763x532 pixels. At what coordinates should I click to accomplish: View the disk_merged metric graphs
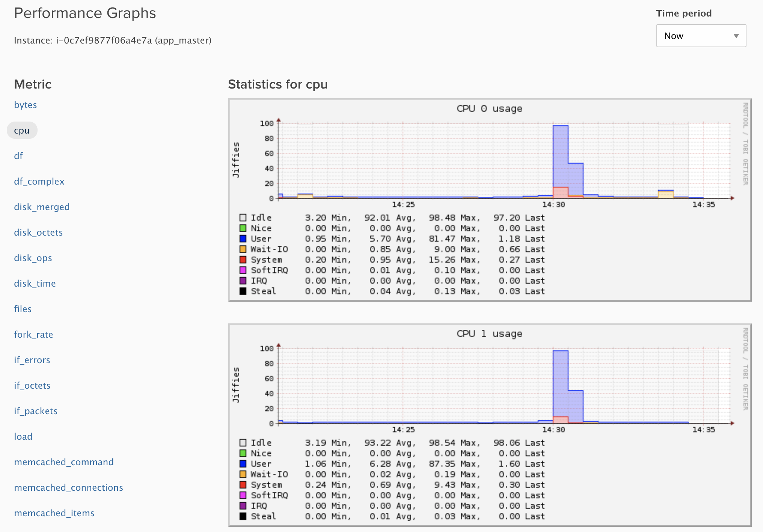[42, 207]
